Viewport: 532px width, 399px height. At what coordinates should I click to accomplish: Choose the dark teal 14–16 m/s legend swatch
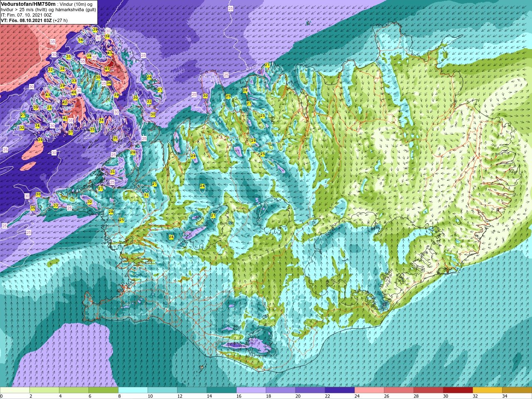point(222,390)
